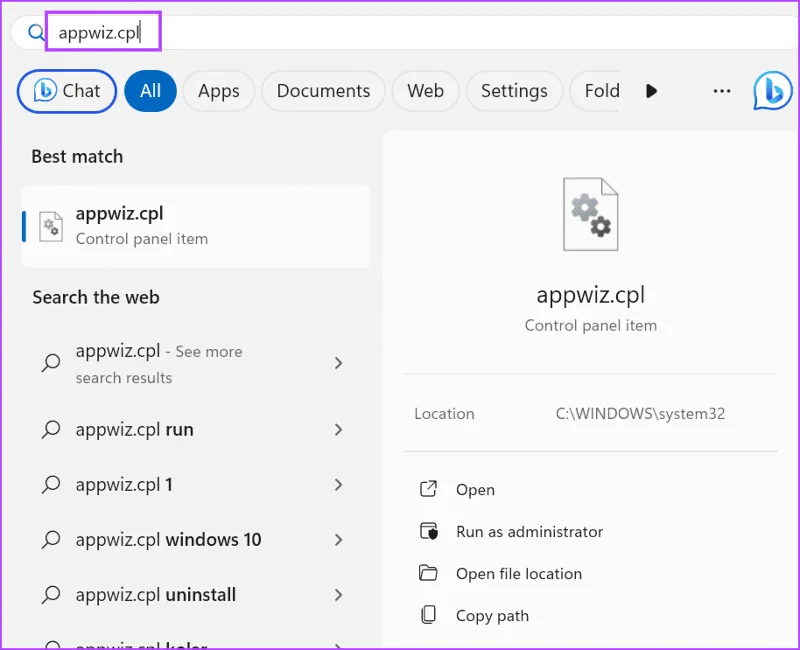The width and height of the screenshot is (800, 650).
Task: Select the All filter tab
Action: point(151,91)
